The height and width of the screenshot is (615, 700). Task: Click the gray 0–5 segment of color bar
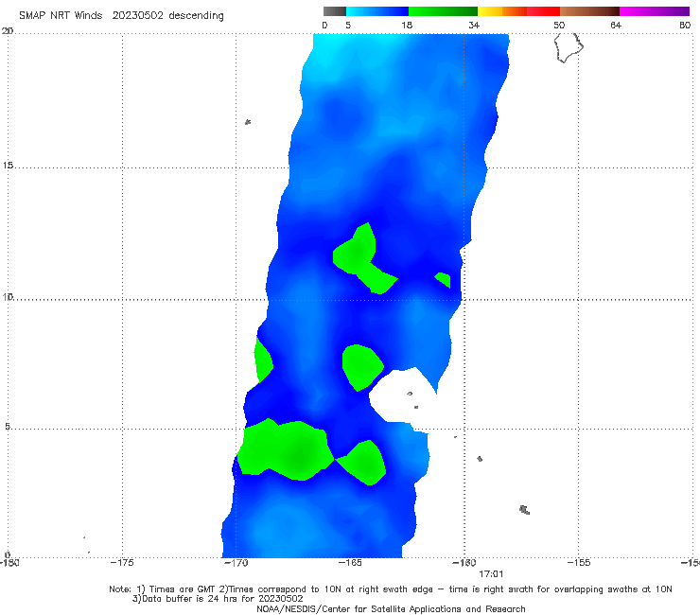(x=335, y=11)
